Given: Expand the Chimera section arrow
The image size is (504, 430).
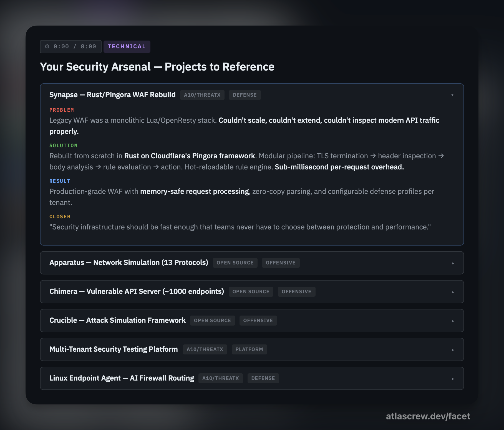Looking at the screenshot, I should point(453,292).
